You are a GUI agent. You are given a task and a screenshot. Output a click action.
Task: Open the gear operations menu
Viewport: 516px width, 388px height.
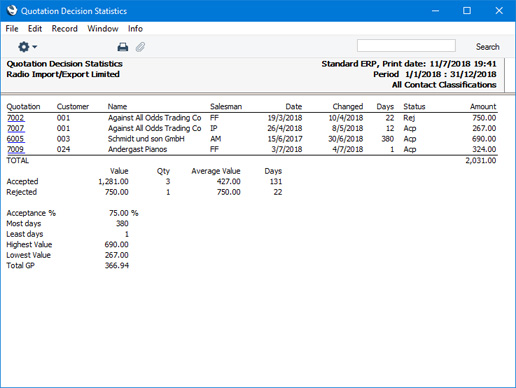27,47
